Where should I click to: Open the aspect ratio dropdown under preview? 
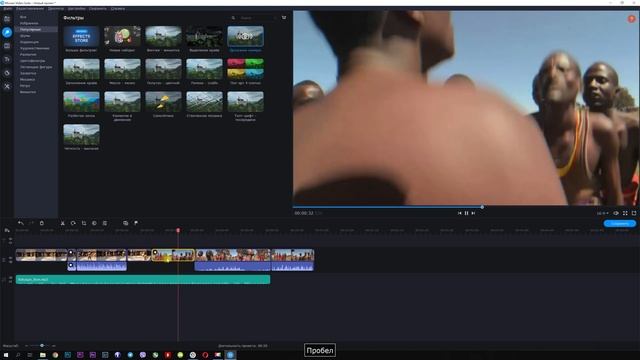[602, 213]
